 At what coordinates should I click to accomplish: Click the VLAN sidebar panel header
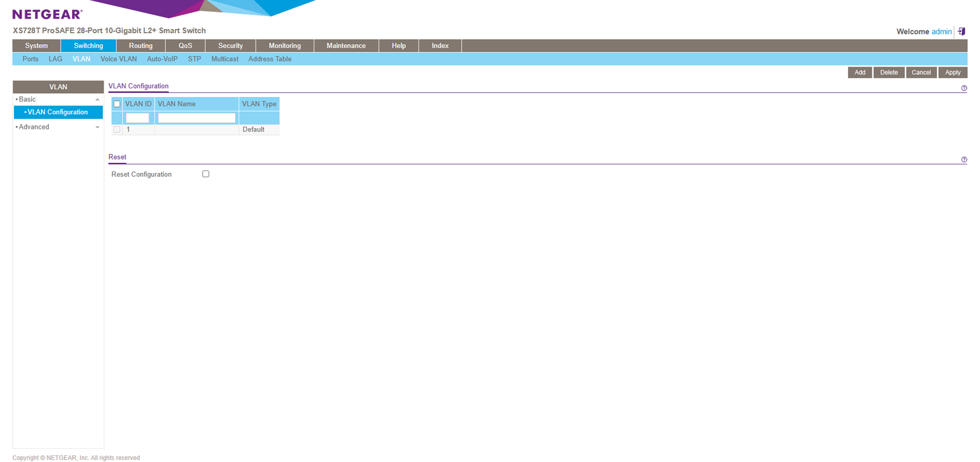[58, 86]
